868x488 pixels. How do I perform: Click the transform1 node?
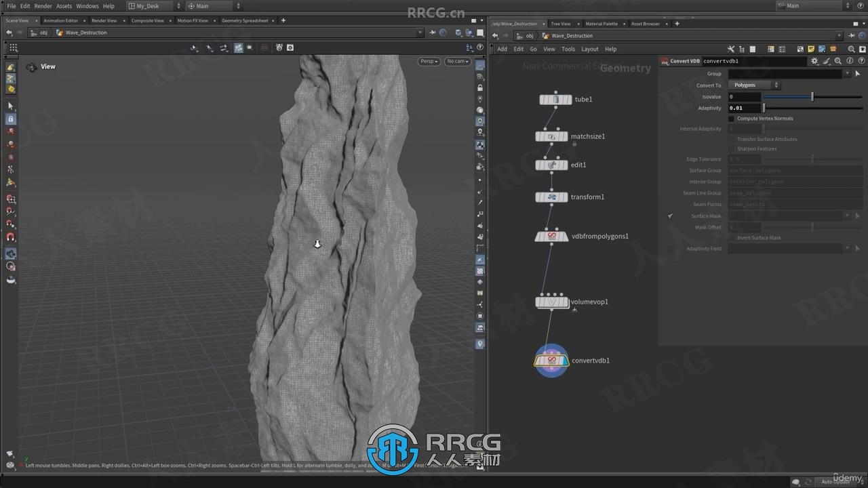coord(551,197)
